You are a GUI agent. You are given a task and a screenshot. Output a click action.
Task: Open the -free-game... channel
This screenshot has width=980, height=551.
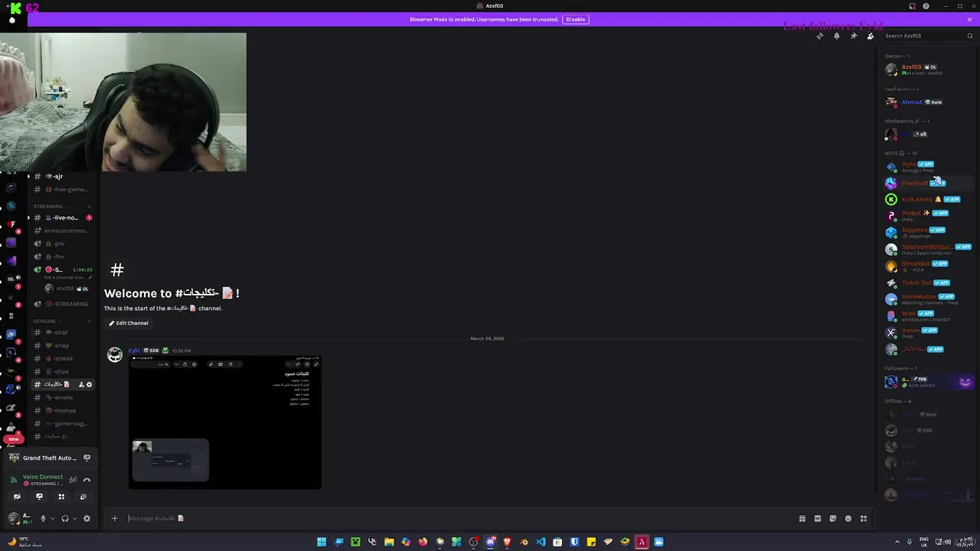click(63, 190)
